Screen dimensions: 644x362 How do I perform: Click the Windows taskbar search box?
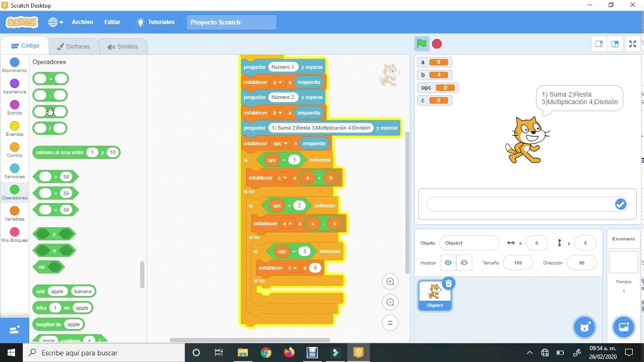[103, 352]
